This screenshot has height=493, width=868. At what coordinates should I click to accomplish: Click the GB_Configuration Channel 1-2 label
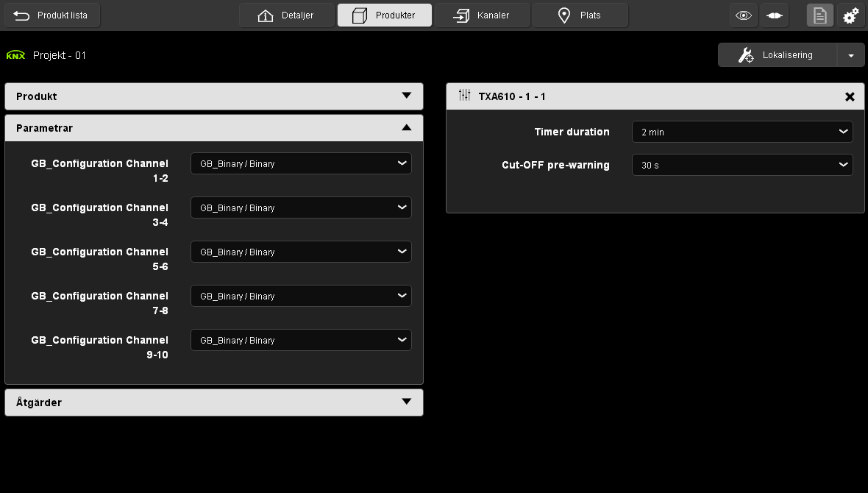(99, 171)
